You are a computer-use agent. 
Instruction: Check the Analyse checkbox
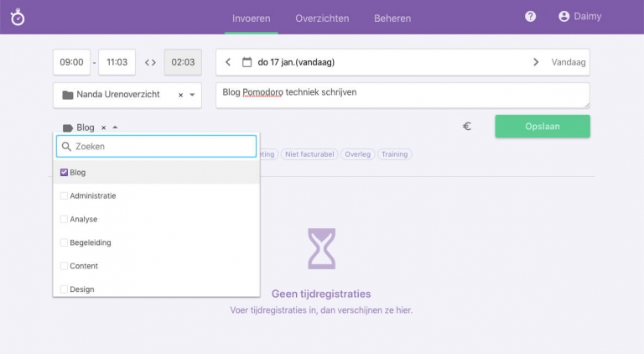pyautogui.click(x=64, y=219)
